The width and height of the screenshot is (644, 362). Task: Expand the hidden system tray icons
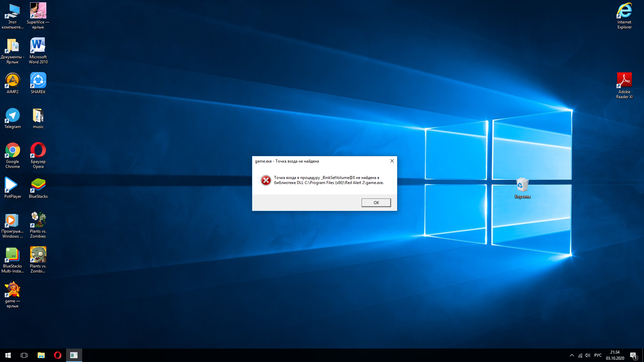coord(572,355)
